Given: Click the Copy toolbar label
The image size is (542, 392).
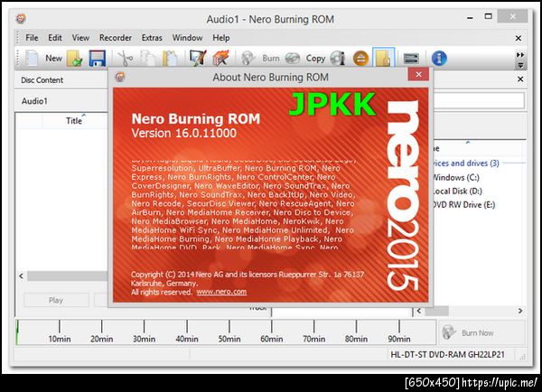Looking at the screenshot, I should pyautogui.click(x=315, y=59).
